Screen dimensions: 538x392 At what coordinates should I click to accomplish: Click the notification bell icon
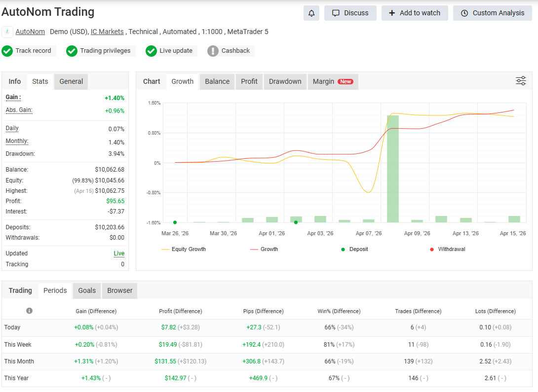pos(311,13)
